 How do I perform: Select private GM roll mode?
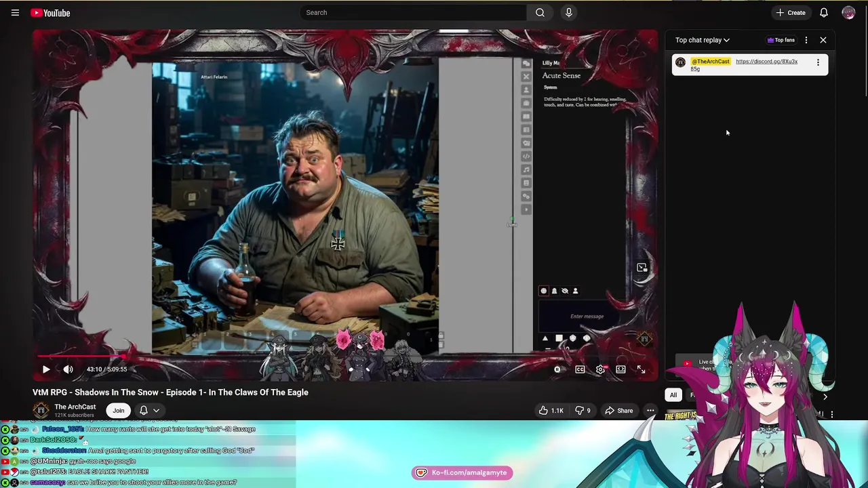pos(554,291)
